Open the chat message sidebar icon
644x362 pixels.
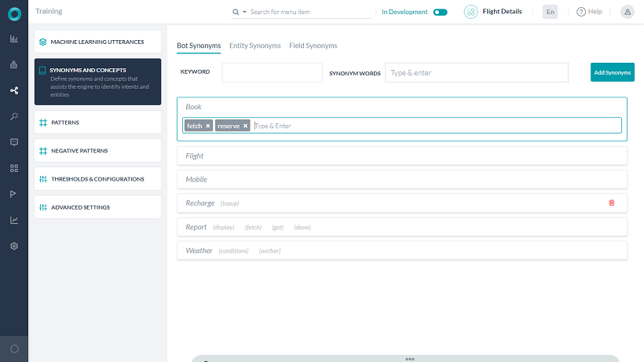coord(14,142)
